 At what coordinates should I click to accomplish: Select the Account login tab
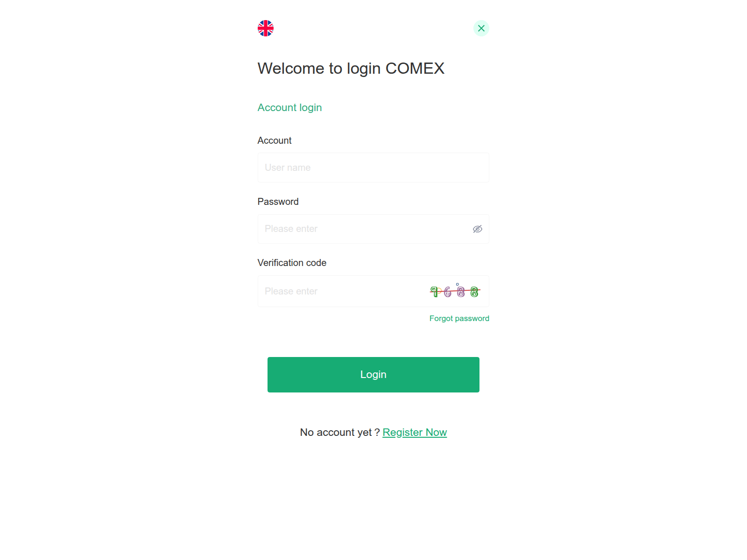click(x=290, y=108)
